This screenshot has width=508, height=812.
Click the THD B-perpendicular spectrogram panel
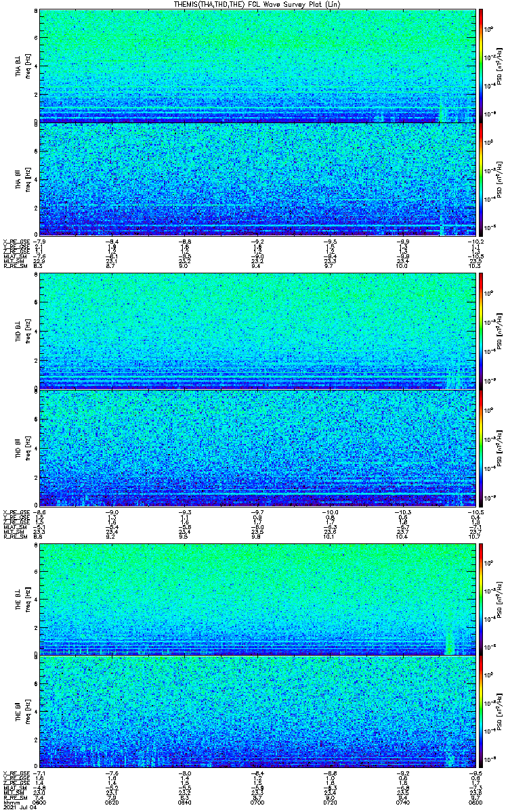tap(257, 331)
